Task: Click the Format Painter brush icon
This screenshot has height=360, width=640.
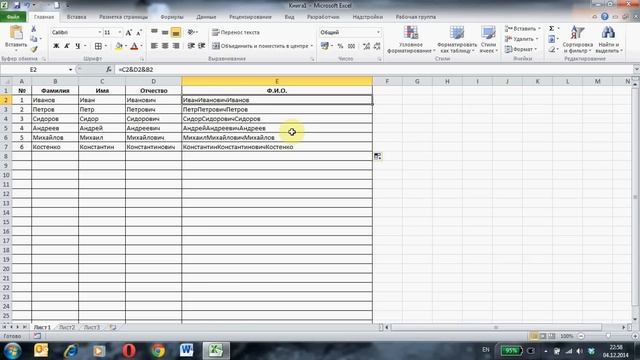Action: 34,49
